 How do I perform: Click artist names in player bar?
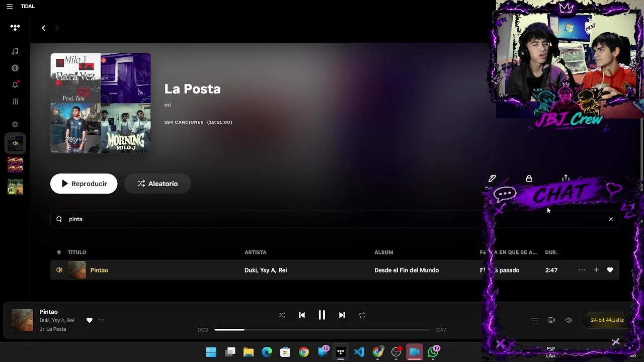click(x=57, y=320)
